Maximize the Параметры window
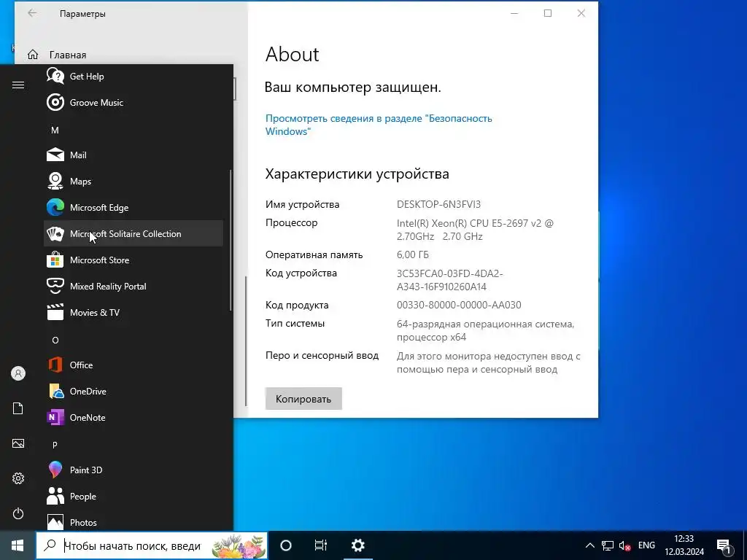This screenshot has width=747, height=560. (548, 13)
